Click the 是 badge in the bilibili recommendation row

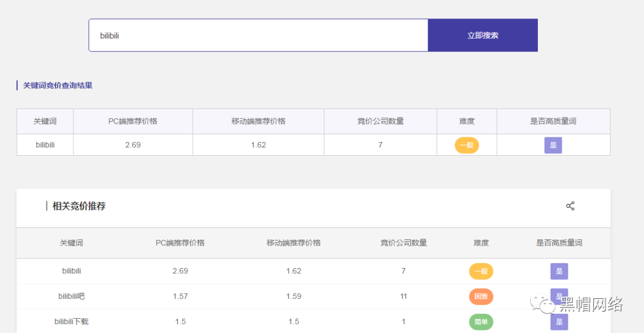[x=559, y=272]
